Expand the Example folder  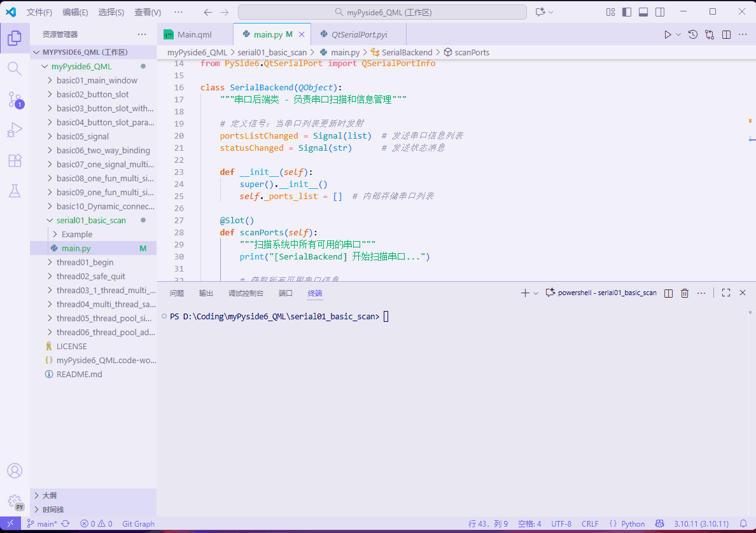(93, 234)
